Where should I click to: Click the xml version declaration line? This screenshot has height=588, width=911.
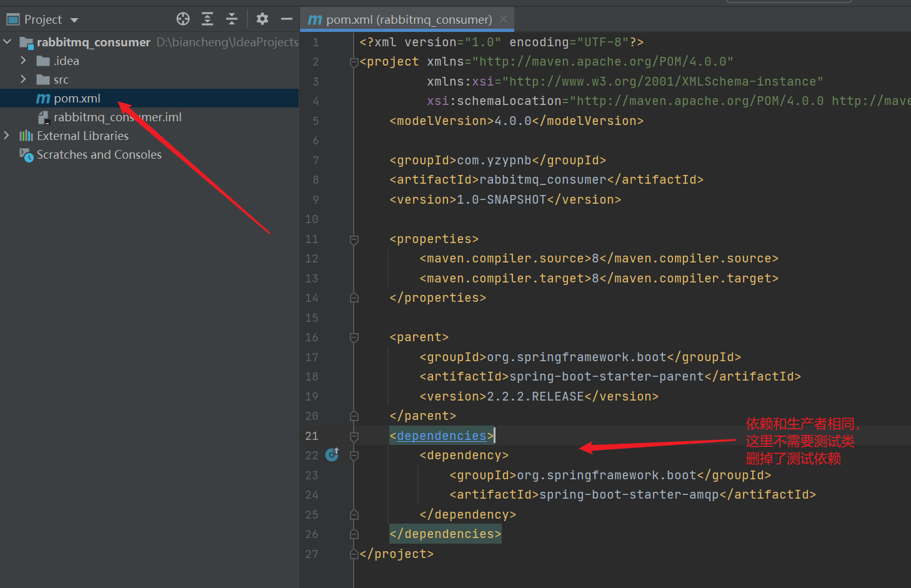[x=502, y=42]
